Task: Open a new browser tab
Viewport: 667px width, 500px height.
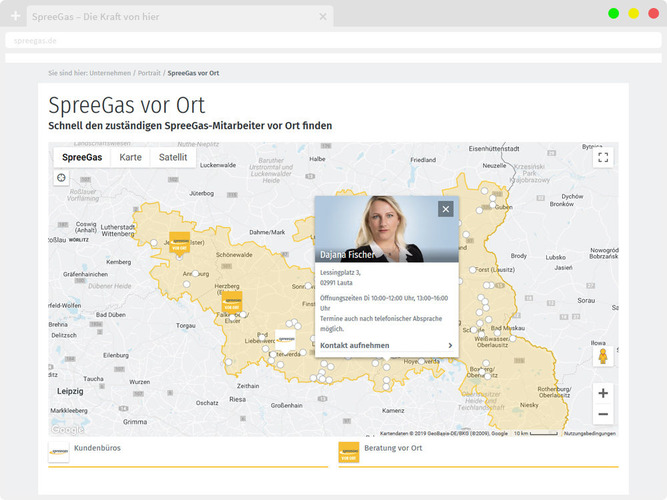Action: point(15,17)
